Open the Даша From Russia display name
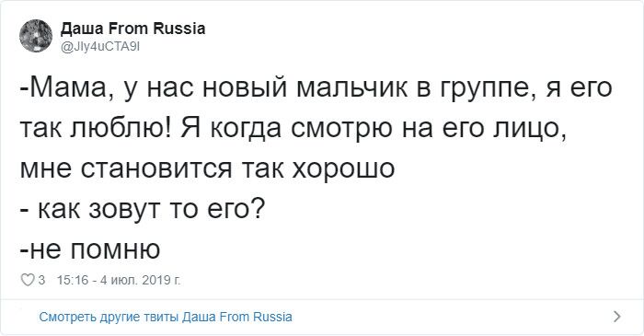The height and width of the screenshot is (336, 644). [x=132, y=29]
